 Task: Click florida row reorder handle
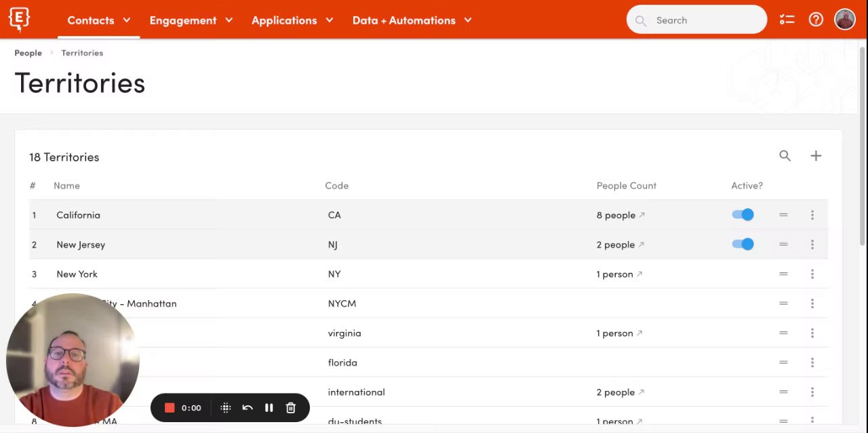[783, 362]
